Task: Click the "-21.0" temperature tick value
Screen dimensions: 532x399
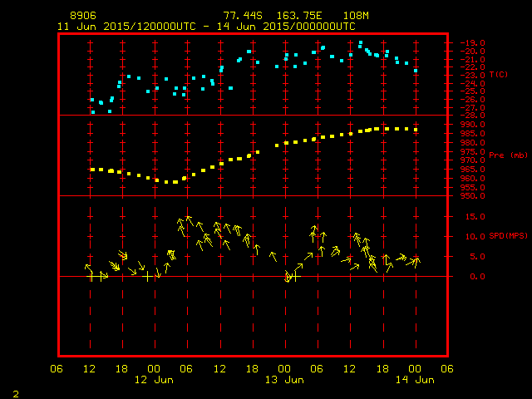Action: pos(473,59)
